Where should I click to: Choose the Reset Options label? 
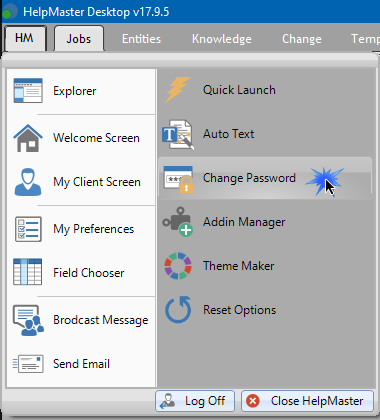click(240, 310)
